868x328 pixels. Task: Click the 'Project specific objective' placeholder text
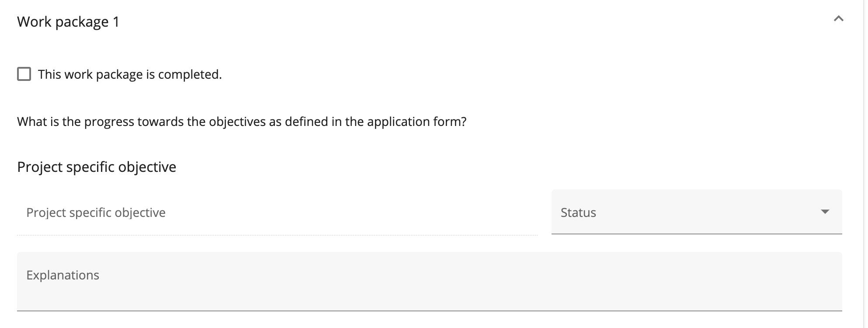[x=96, y=213]
